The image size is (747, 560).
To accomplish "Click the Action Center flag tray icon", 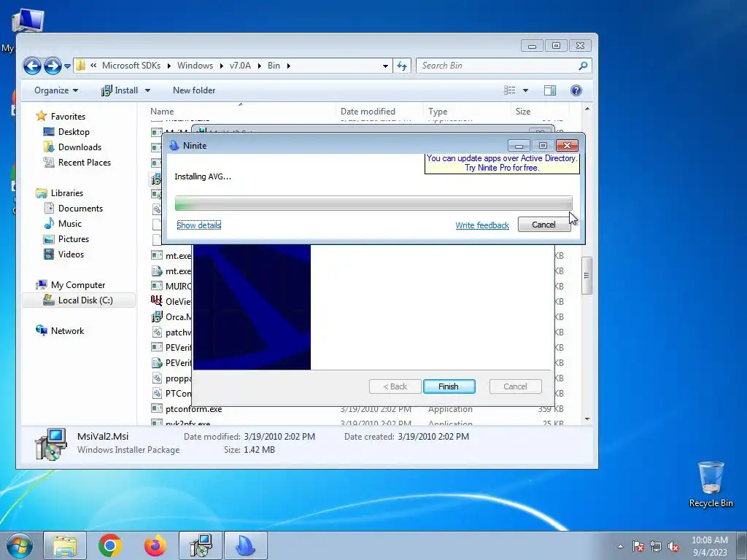I will coord(638,546).
